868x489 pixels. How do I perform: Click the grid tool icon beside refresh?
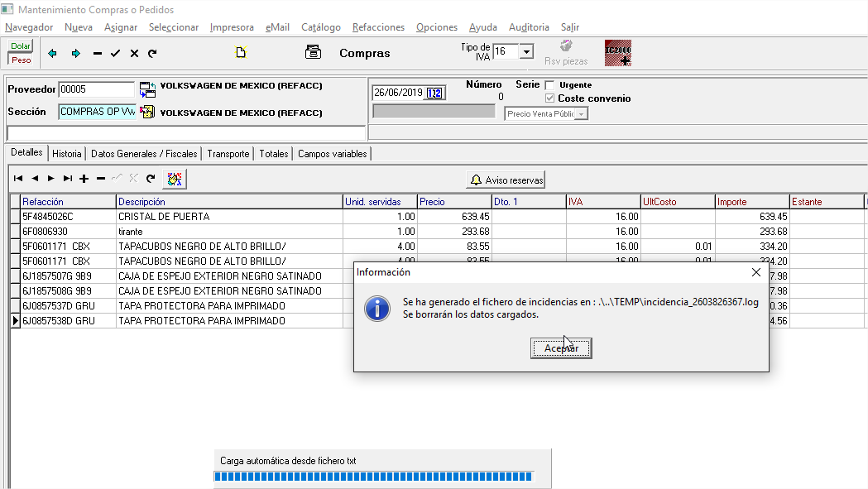click(x=175, y=179)
